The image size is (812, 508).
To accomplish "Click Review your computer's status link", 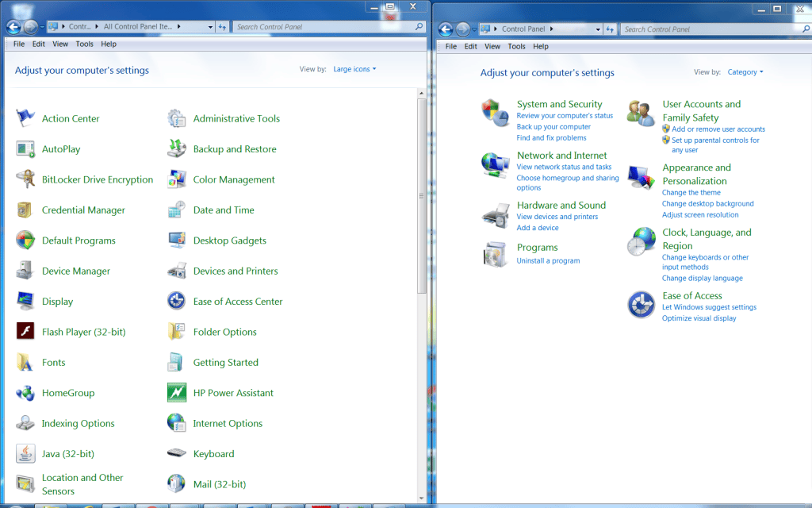I will (x=565, y=116).
